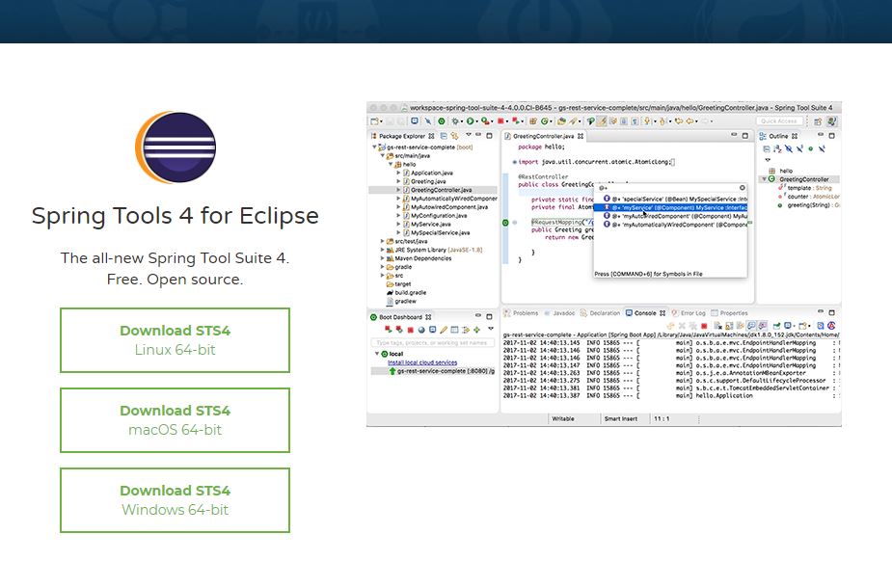The width and height of the screenshot is (892, 588).
Task: Open the Boot Dashboard view menu triangle
Action: 491,330
